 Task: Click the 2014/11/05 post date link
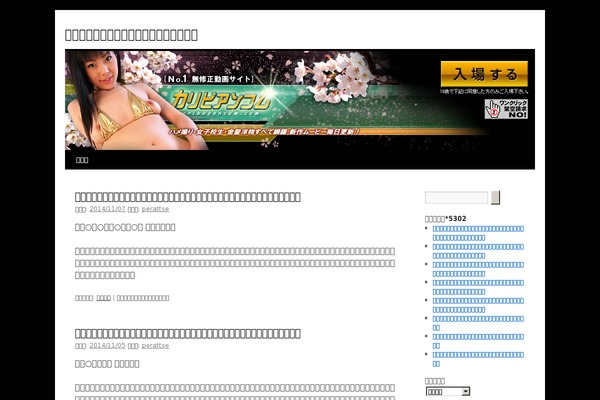pos(107,346)
